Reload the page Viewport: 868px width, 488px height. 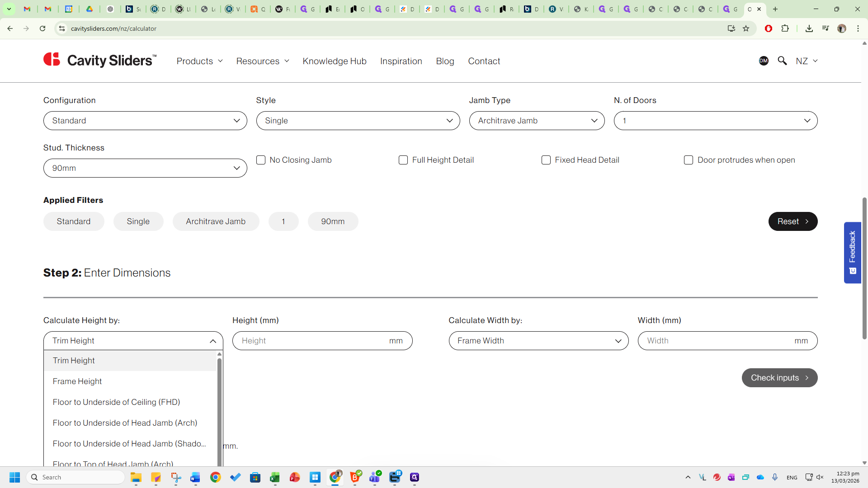pyautogui.click(x=42, y=28)
